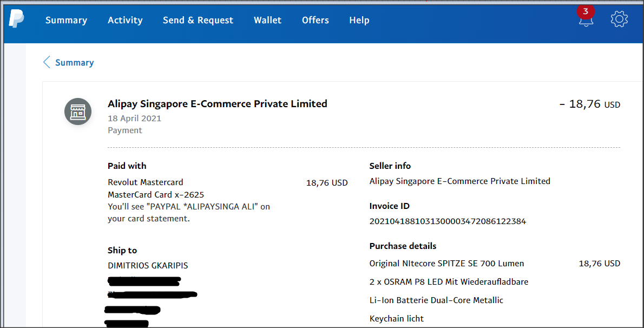Click the Payment type label
Screen dimensions: 644x328
coord(125,130)
